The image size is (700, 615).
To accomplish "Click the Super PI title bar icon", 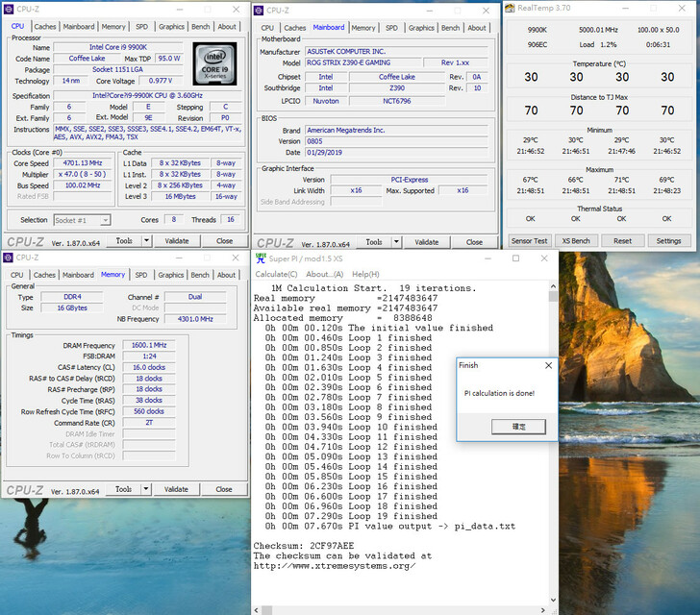I will [261, 258].
